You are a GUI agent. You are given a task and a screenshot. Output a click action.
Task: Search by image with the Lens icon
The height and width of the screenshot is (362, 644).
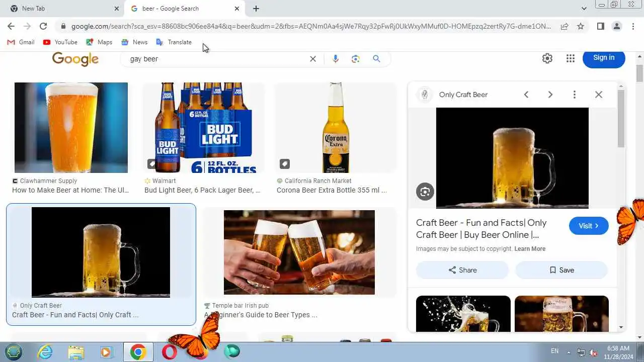pos(356,59)
